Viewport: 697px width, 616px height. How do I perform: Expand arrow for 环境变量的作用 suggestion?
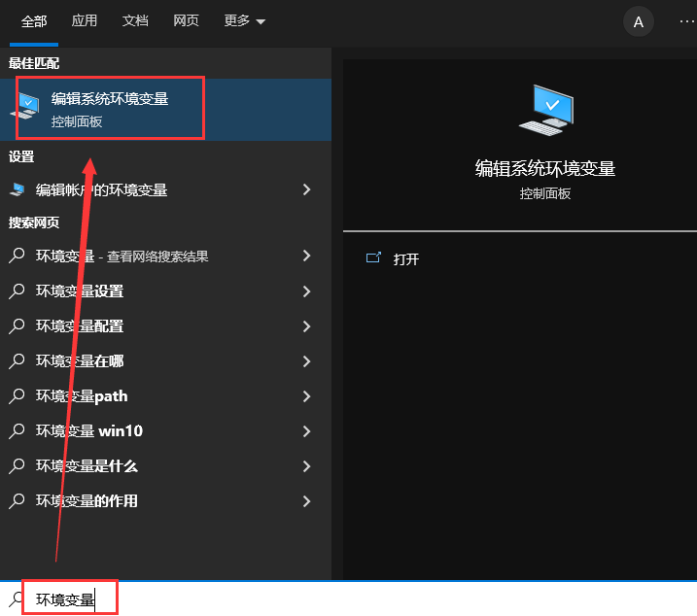tap(306, 500)
